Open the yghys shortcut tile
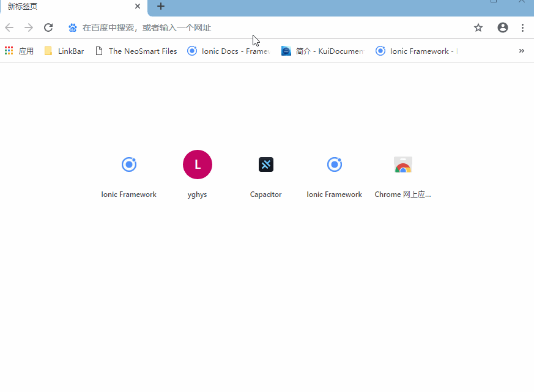 197,175
